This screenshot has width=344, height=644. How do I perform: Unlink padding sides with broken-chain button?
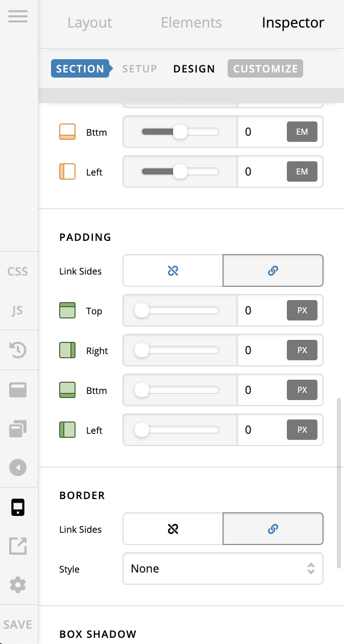[x=173, y=271]
